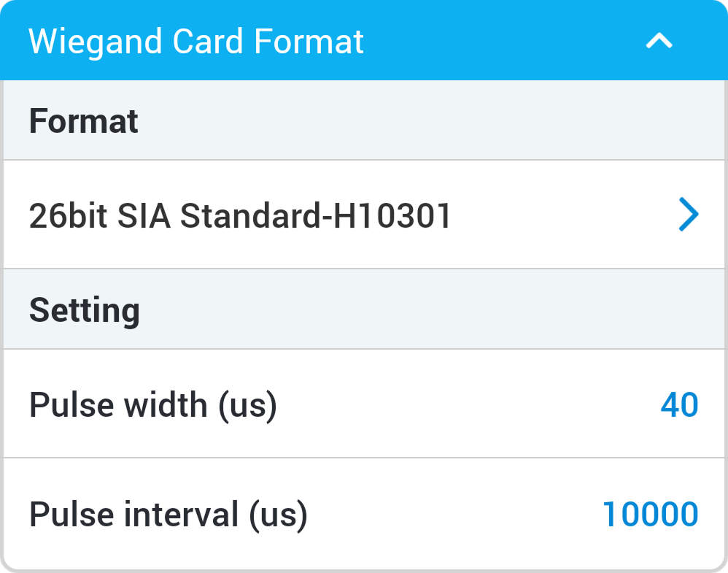Click the 26bit SIA Standard-H10301 text
Screen dimensions: 728x573
[x=240, y=216]
